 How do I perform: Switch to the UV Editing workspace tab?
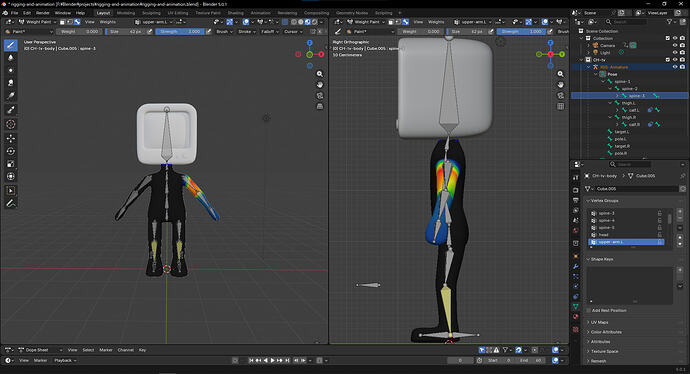pyautogui.click(x=178, y=13)
